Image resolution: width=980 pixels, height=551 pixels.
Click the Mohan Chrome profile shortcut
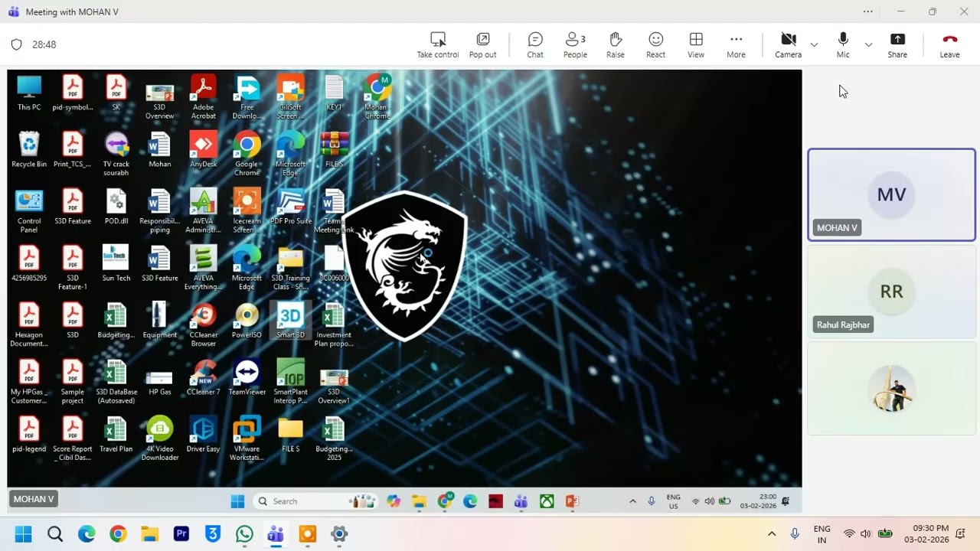click(377, 97)
